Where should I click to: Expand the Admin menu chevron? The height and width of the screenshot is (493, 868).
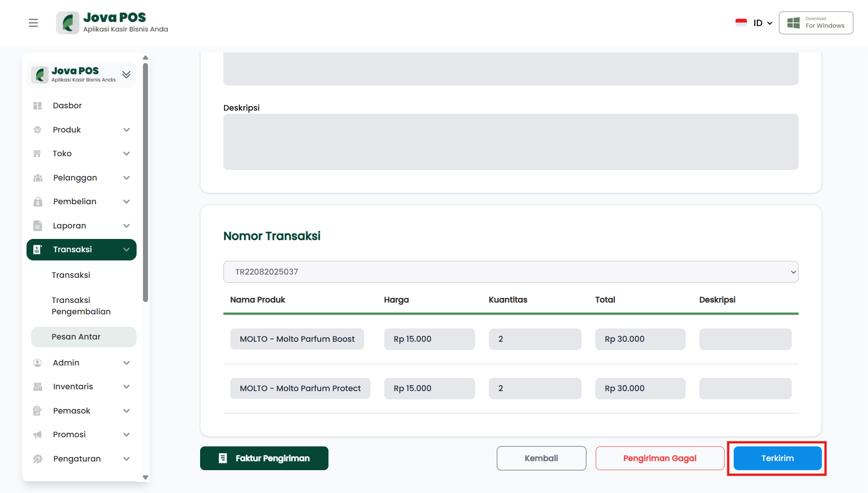click(x=127, y=363)
